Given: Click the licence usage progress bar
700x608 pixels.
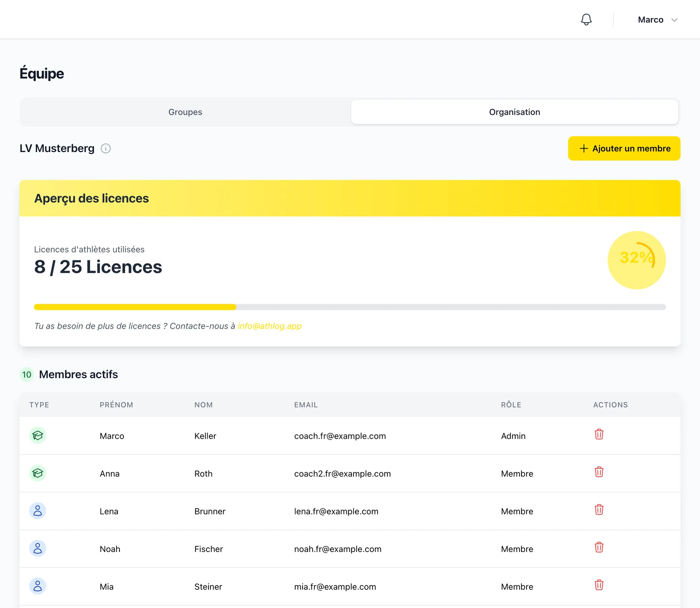Looking at the screenshot, I should click(x=350, y=307).
